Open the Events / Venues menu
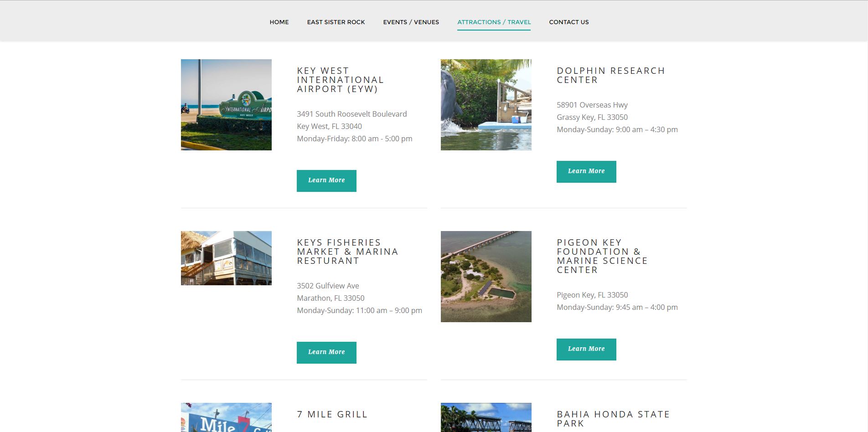Viewport: 868px width, 432px height. pos(411,22)
